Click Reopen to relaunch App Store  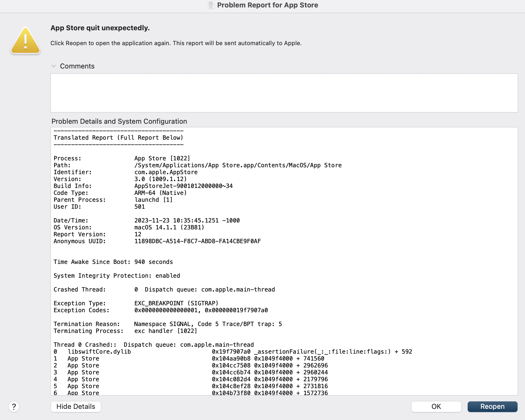492,406
